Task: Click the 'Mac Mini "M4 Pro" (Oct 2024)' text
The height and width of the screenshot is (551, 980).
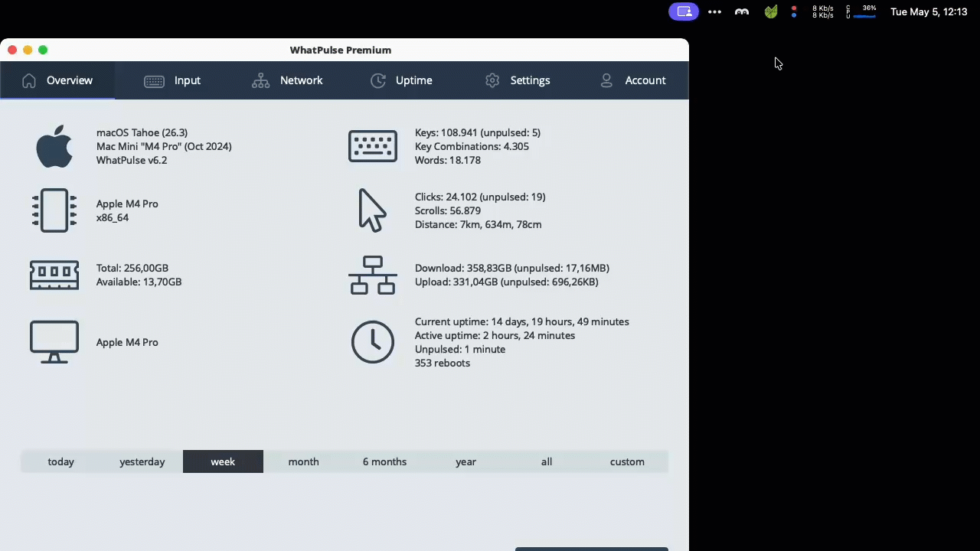Action: pos(164,146)
